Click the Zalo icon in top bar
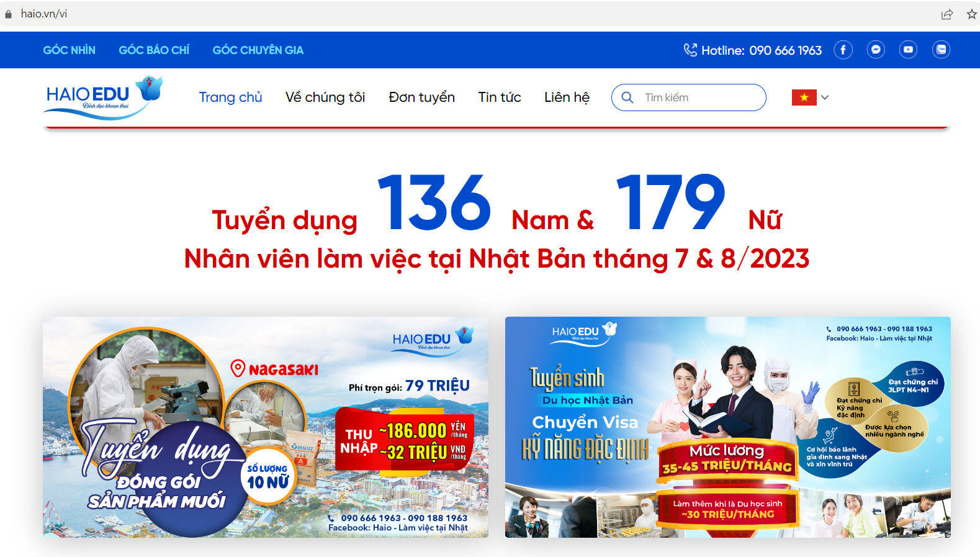The height and width of the screenshot is (557, 980). (x=942, y=50)
